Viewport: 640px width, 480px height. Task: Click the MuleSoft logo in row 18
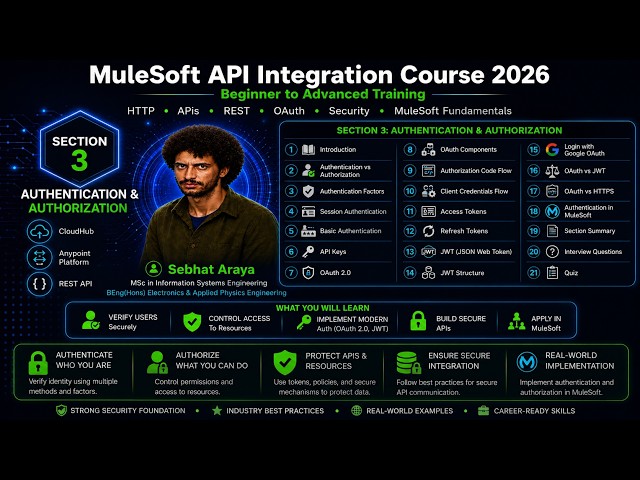point(552,211)
